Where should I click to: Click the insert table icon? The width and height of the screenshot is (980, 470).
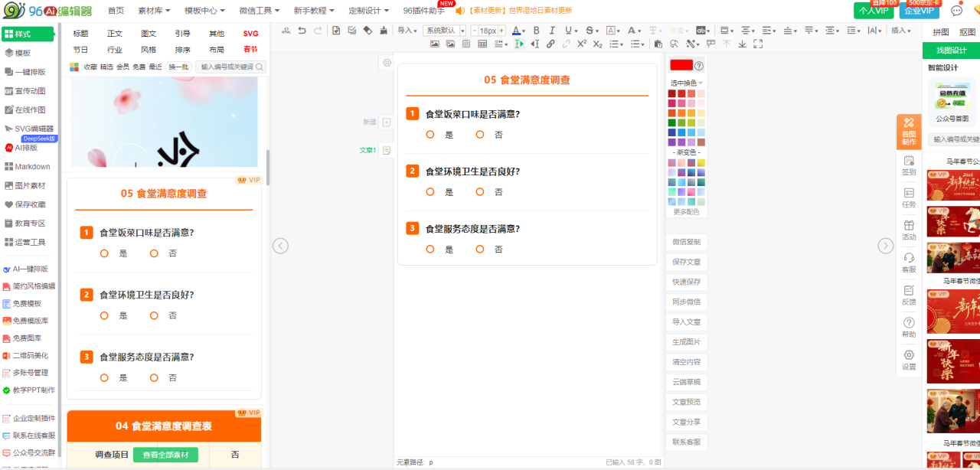(x=482, y=44)
